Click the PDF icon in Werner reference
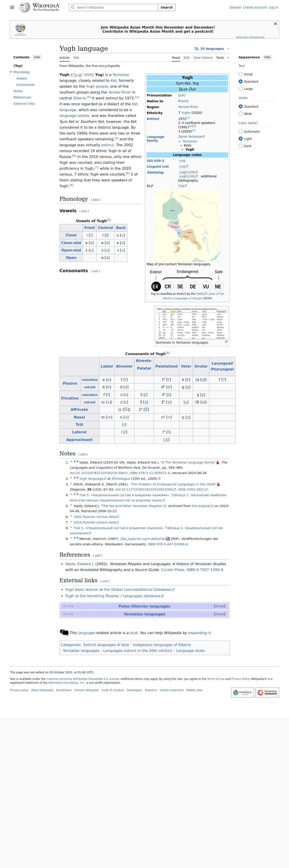The image size is (289, 868). pos(168,539)
